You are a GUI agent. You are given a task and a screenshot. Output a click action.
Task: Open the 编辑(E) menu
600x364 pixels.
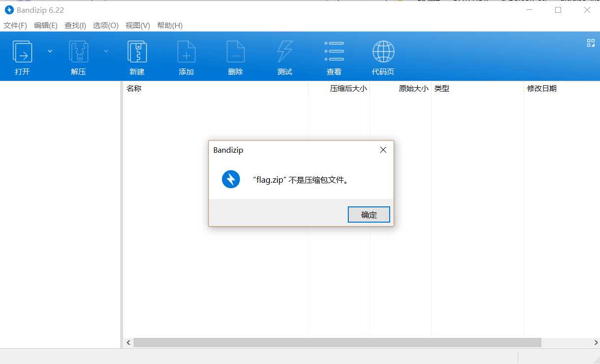pos(46,25)
